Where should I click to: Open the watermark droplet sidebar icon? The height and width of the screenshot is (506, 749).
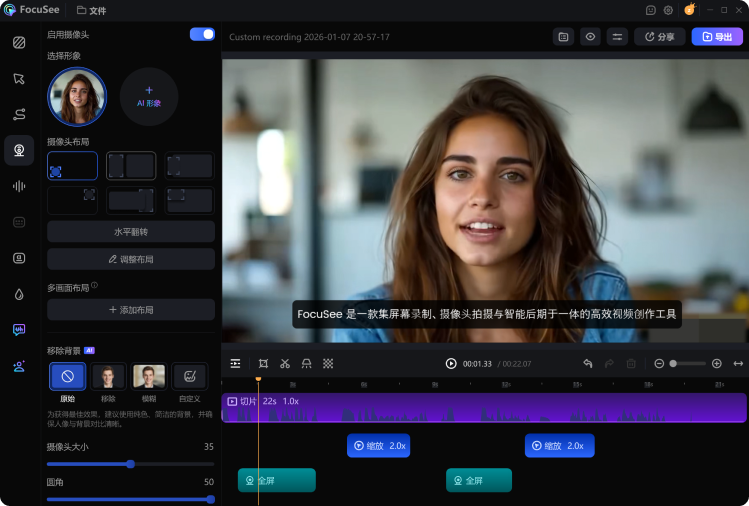point(19,294)
